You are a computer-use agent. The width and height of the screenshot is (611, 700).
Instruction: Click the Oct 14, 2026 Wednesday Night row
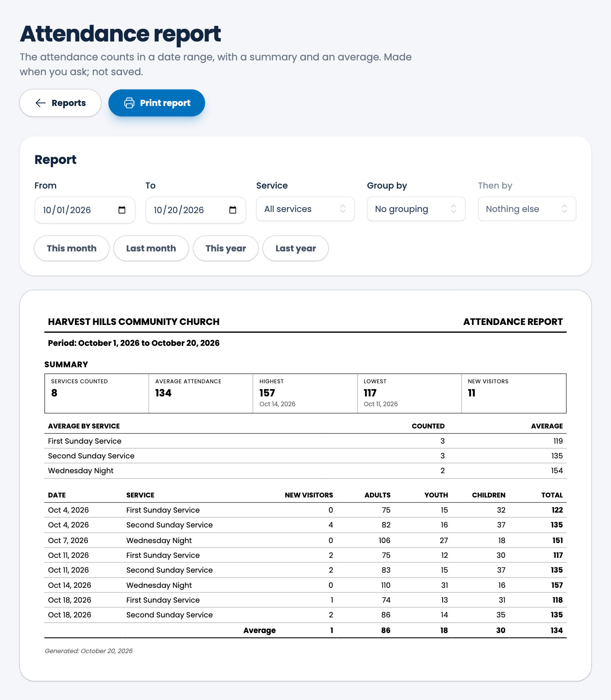pos(305,585)
